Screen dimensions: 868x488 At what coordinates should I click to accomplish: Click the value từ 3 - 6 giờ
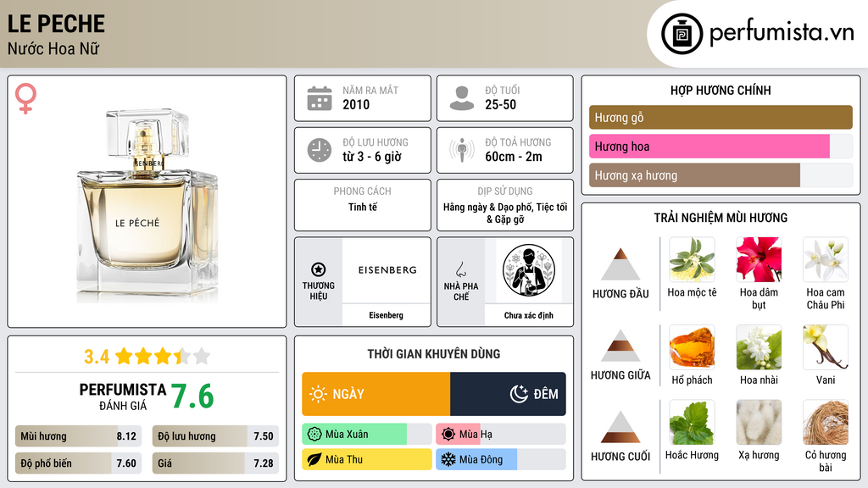tap(372, 157)
